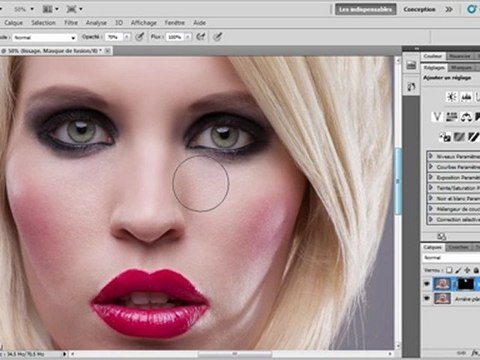Image resolution: width=480 pixels, height=360 pixels.
Task: Toggle lock all padlock icon
Action: [x=476, y=270]
